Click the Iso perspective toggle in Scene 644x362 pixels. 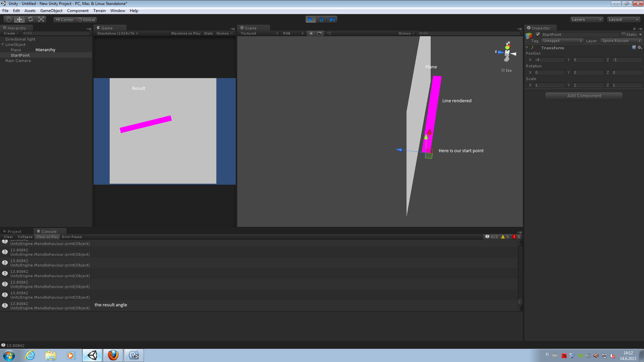tap(506, 70)
